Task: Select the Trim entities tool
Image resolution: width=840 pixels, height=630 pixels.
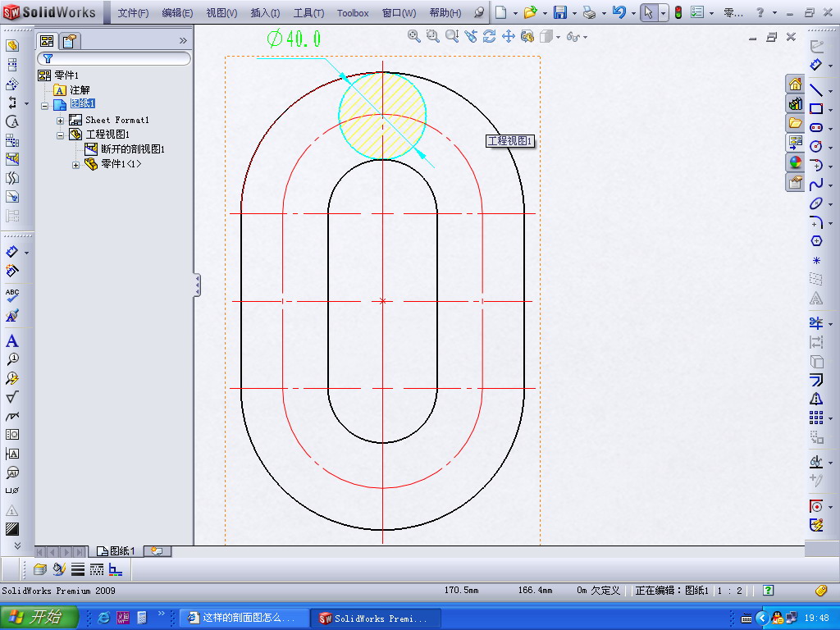Action: 816,322
